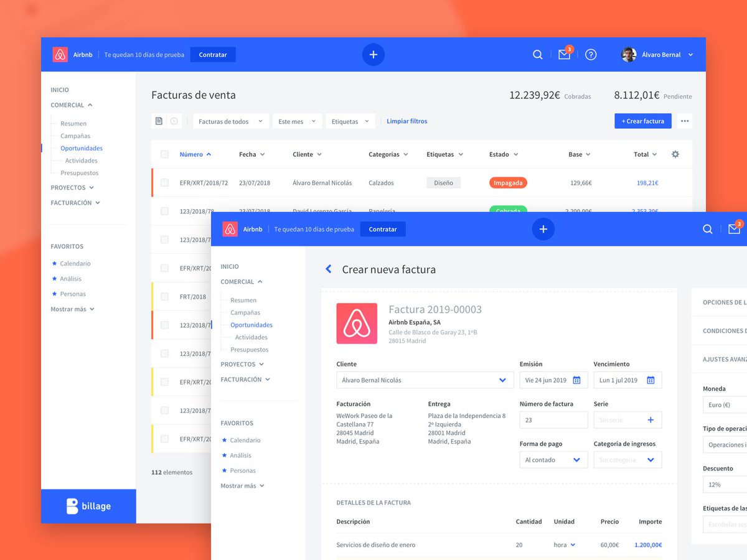Expand PROYECTOS in back window sidebar
Image resolution: width=747 pixels, height=560 pixels.
(x=72, y=187)
